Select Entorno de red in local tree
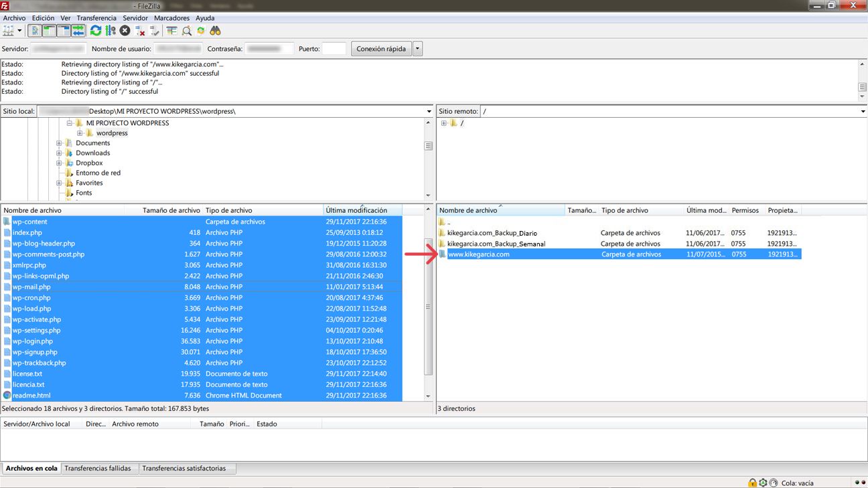The image size is (868, 488). tap(98, 173)
